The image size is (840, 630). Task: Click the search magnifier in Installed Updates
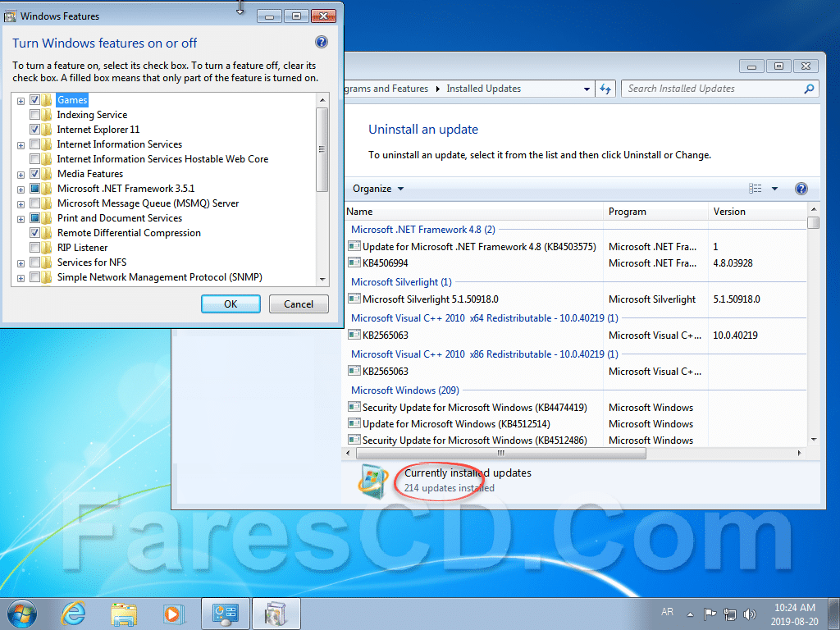coord(809,89)
